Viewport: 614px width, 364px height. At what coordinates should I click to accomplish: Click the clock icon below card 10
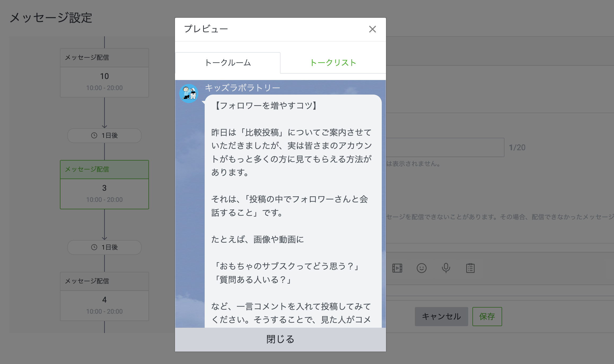click(x=94, y=135)
